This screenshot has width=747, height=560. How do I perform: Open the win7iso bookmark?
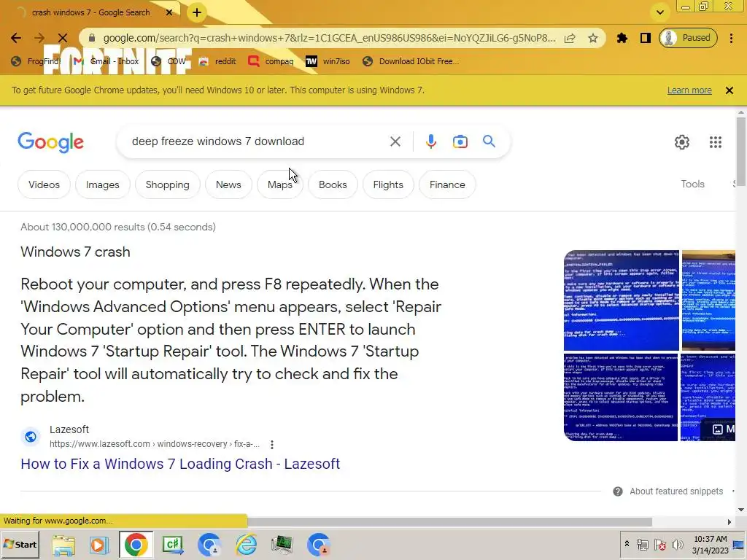pyautogui.click(x=328, y=61)
